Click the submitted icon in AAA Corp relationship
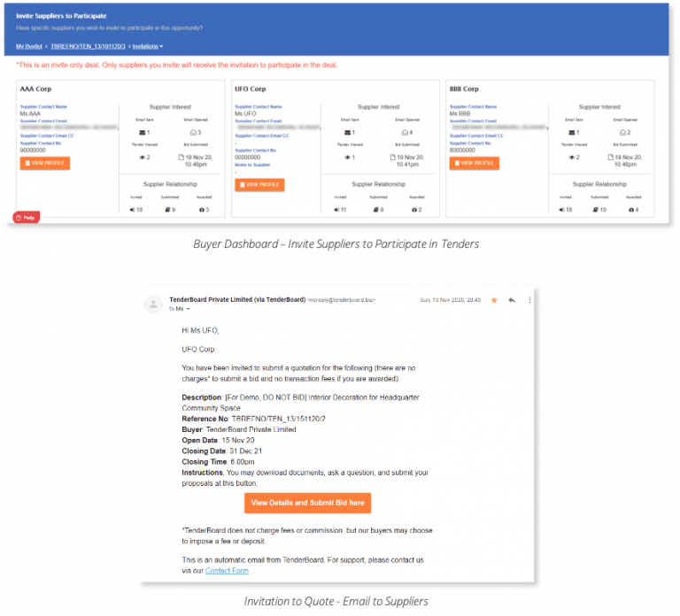The width and height of the screenshot is (680, 616). tap(168, 210)
